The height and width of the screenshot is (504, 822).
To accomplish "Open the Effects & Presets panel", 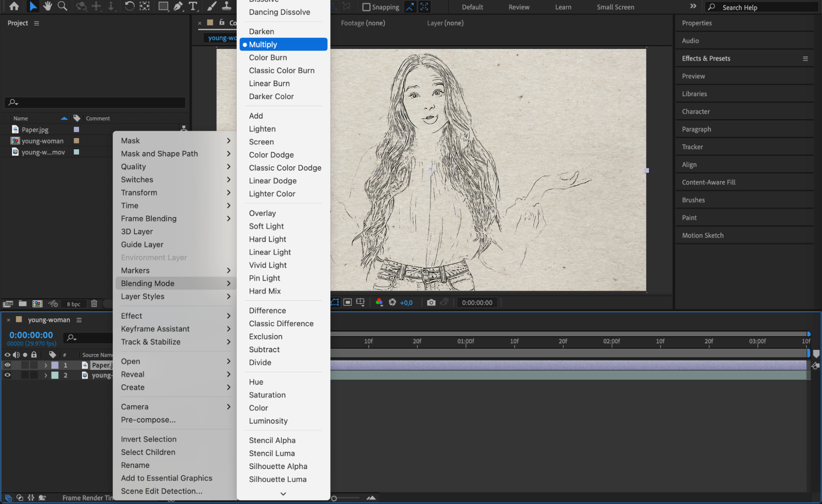I will pyautogui.click(x=706, y=58).
